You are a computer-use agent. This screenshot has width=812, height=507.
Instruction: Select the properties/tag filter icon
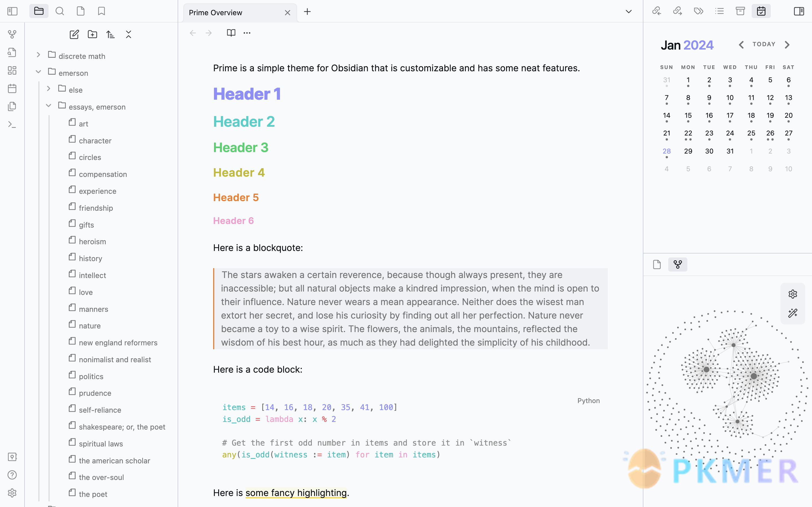698,10
